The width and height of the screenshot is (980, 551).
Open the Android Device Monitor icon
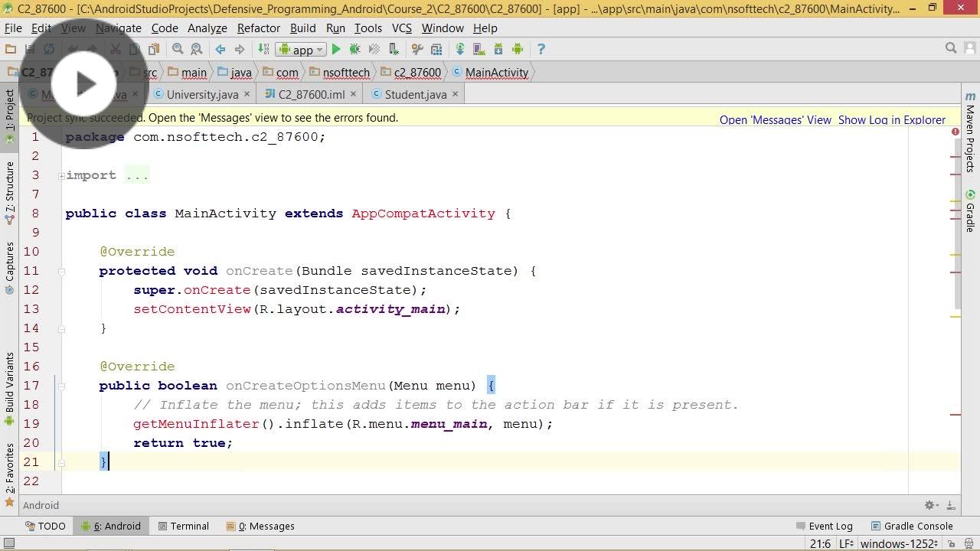point(518,49)
